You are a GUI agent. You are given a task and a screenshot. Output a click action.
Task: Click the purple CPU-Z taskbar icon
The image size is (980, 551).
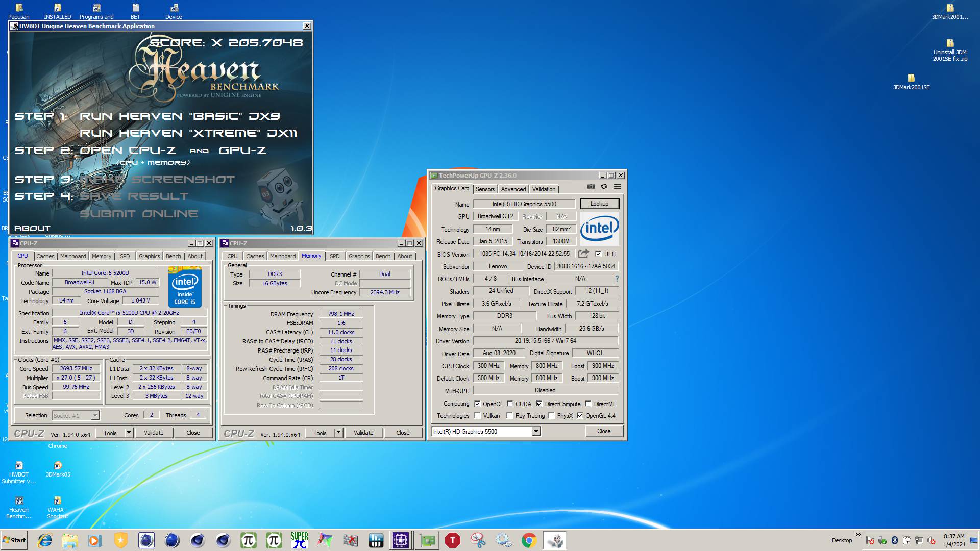click(401, 540)
